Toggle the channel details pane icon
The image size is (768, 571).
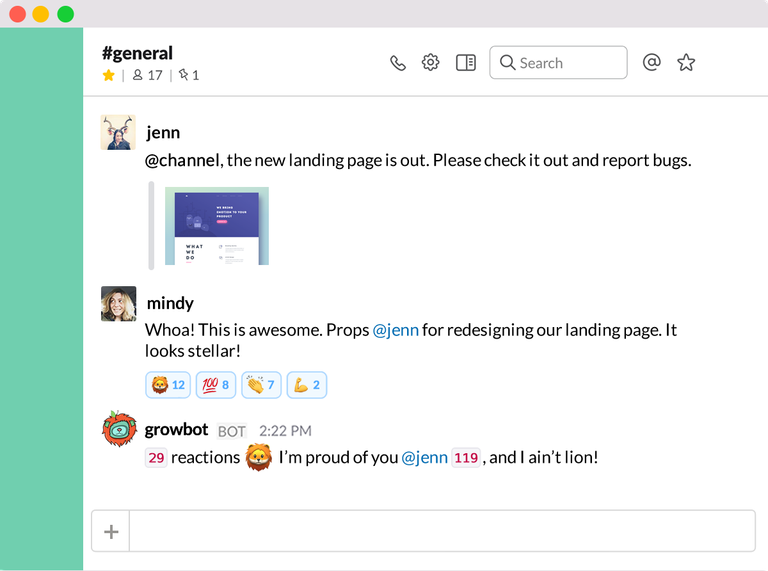pyautogui.click(x=465, y=63)
